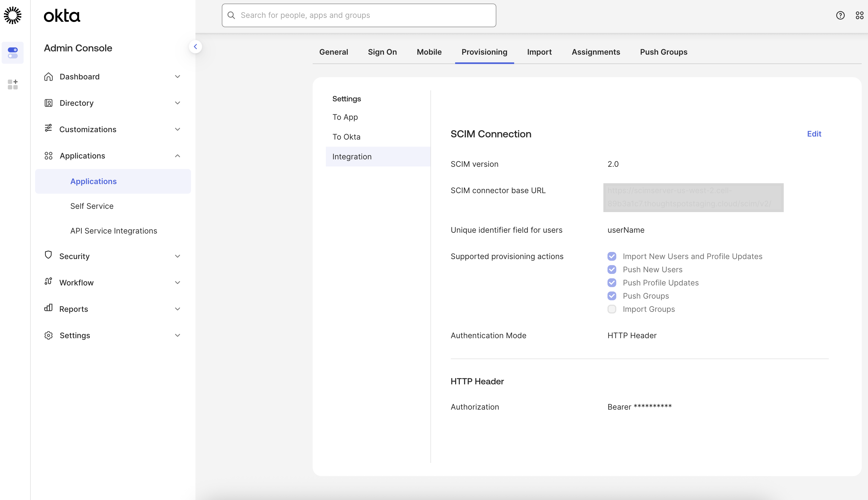Open help via the question mark icon
Viewport: 868px width, 500px height.
[x=841, y=15]
